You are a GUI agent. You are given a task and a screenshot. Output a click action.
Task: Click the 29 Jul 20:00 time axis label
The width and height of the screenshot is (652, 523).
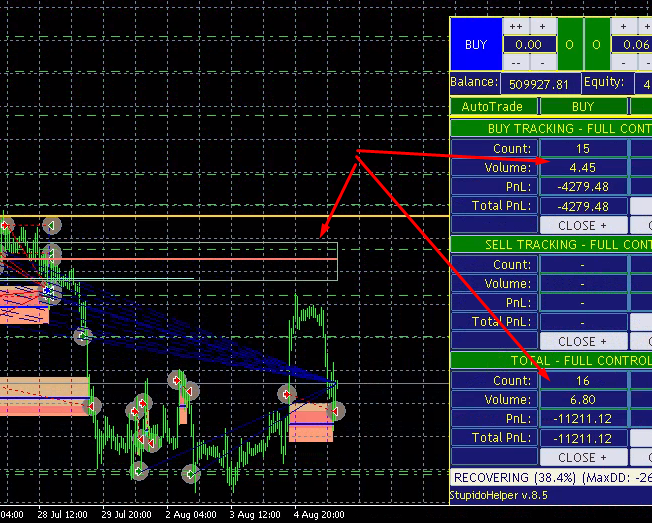pos(126,515)
